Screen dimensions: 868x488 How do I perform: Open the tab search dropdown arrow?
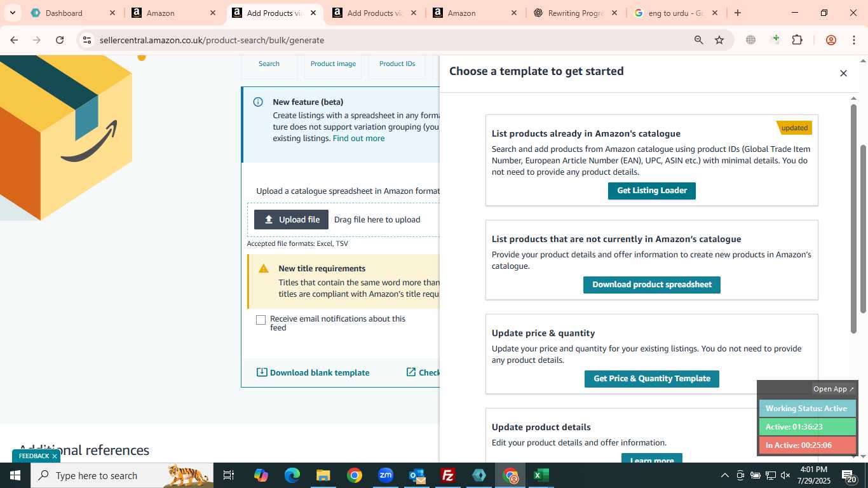pyautogui.click(x=12, y=13)
